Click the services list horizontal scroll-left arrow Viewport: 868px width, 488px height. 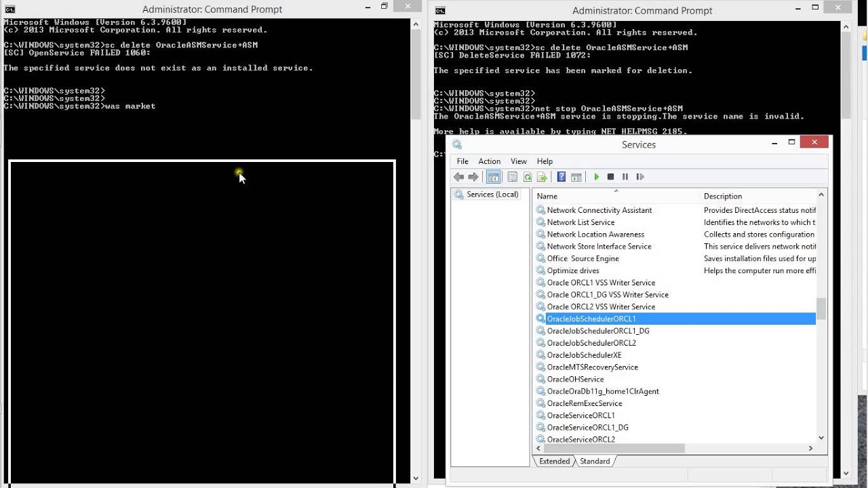click(540, 448)
